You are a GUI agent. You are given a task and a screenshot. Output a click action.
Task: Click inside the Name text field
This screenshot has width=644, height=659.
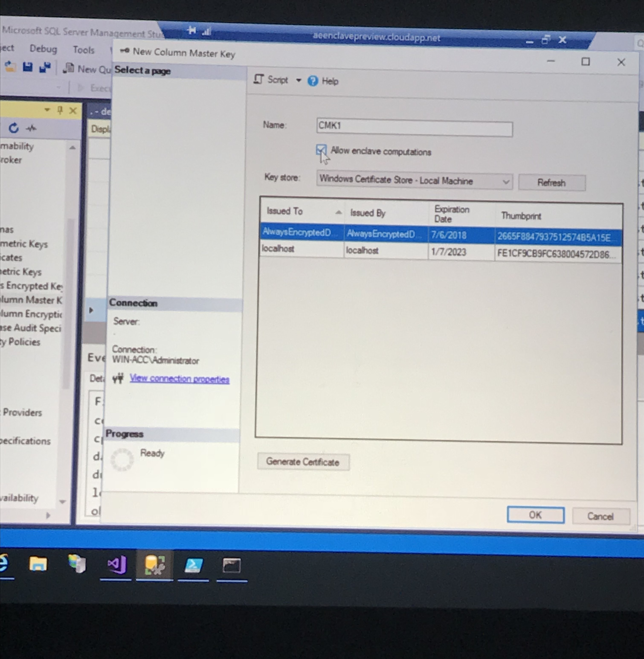pyautogui.click(x=414, y=128)
